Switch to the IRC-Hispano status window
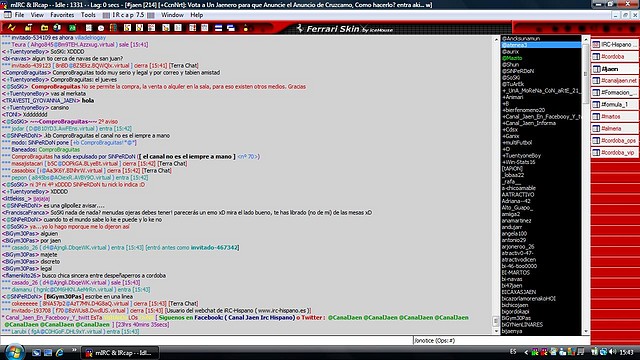This screenshot has width=640, height=360. click(615, 44)
